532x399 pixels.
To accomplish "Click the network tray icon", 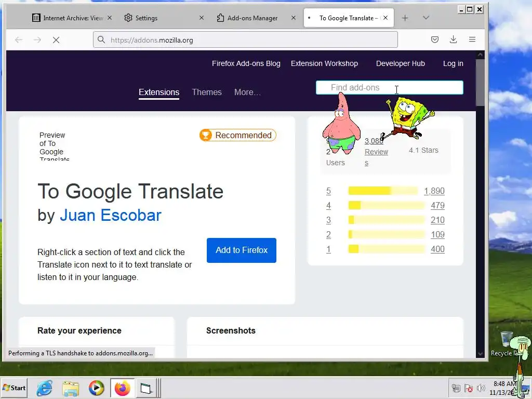I will [456, 389].
